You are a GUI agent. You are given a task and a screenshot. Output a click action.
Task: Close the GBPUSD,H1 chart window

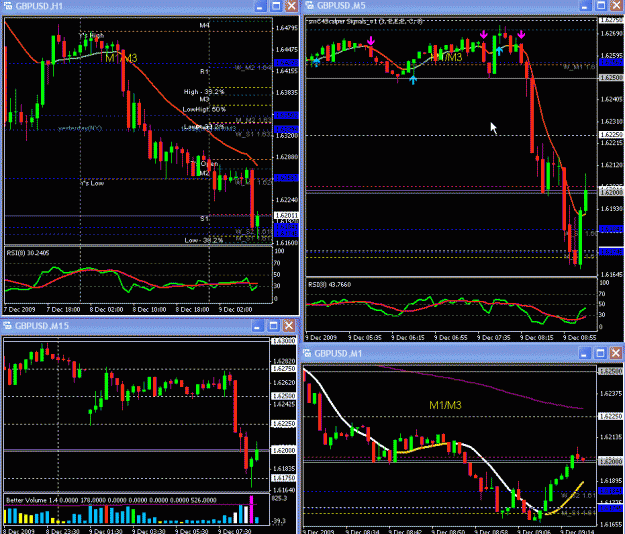[x=291, y=6]
